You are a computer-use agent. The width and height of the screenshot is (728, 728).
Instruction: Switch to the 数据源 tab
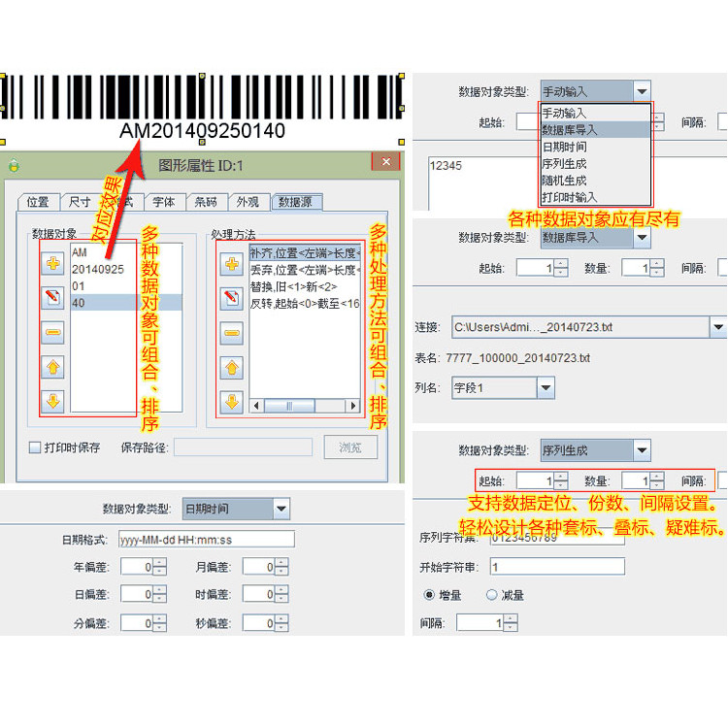[x=295, y=202]
